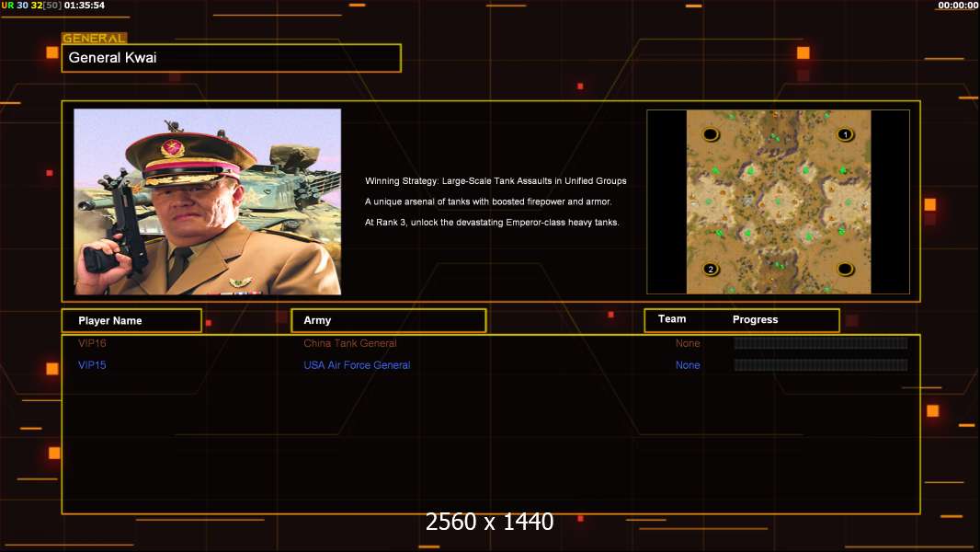Open the USA Air Force General army entry
This screenshot has height=552, width=980.
tap(357, 365)
